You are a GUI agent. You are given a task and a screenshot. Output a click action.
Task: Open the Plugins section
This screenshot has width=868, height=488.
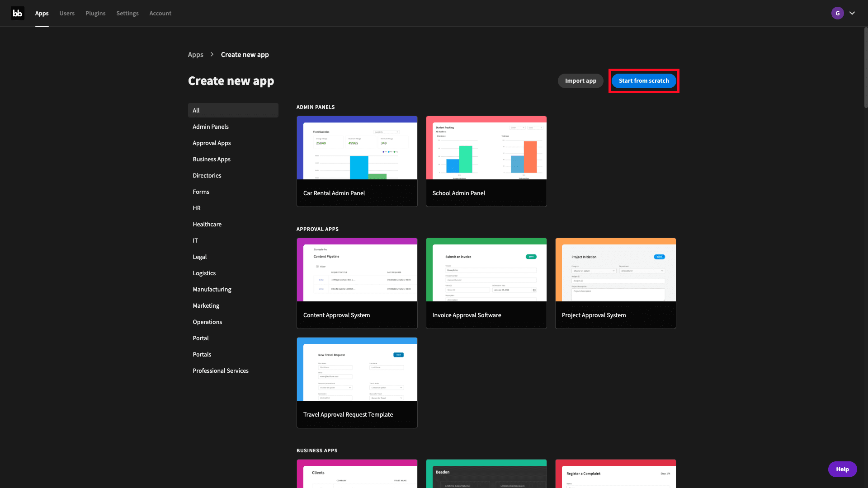click(x=95, y=13)
